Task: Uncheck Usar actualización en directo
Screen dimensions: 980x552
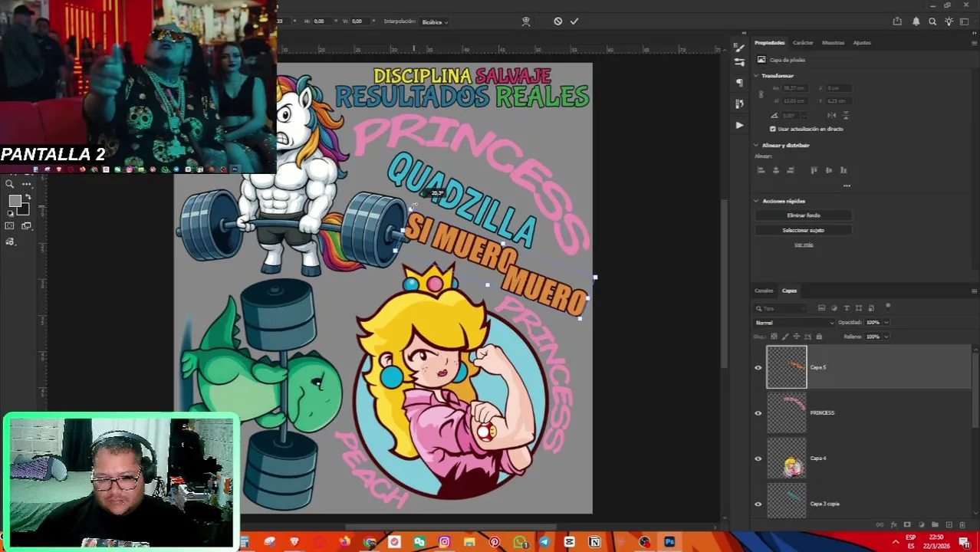Action: tap(772, 129)
